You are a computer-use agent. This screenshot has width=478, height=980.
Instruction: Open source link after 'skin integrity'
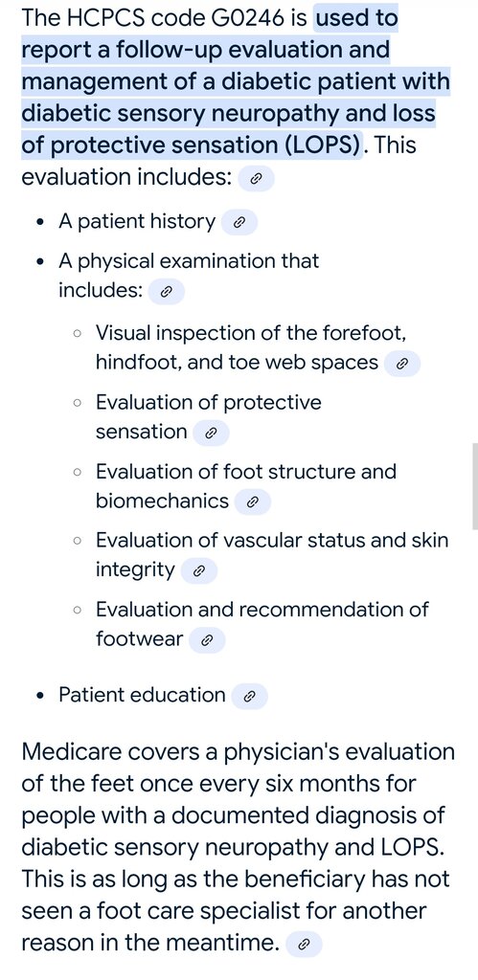coord(198,570)
